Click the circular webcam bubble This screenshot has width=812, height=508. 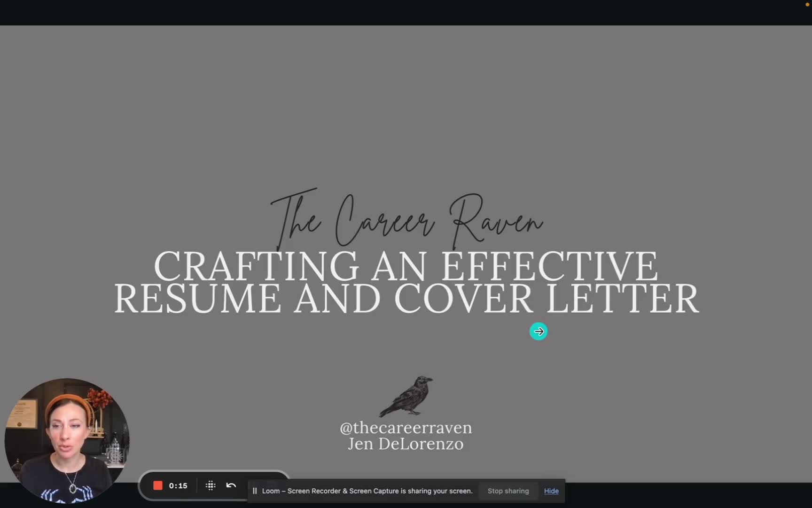pyautogui.click(x=67, y=441)
